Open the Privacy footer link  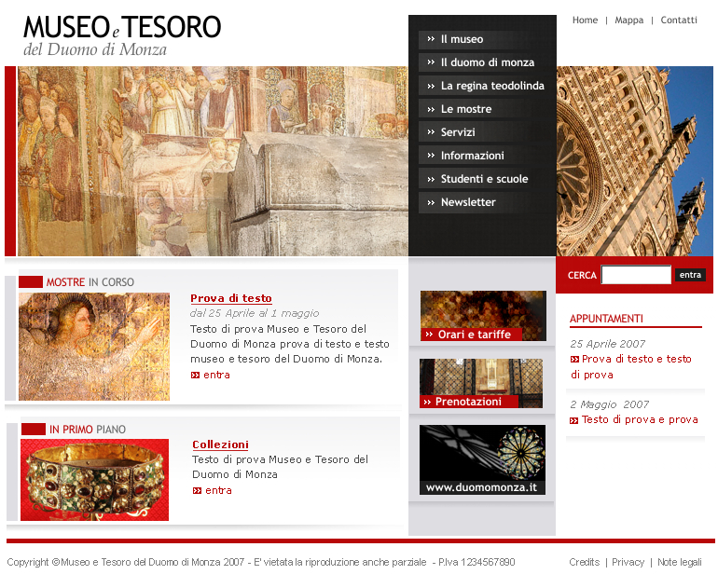628,562
